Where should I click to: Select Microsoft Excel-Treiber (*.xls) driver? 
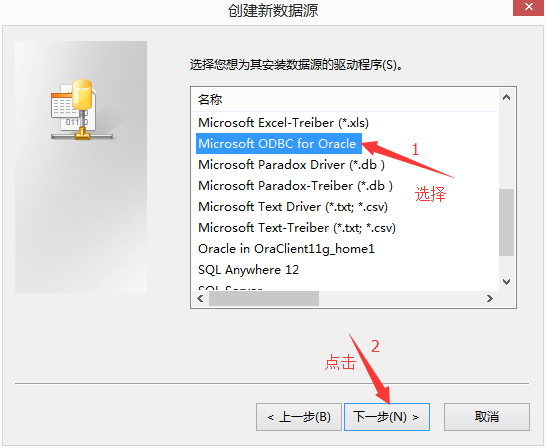[283, 123]
